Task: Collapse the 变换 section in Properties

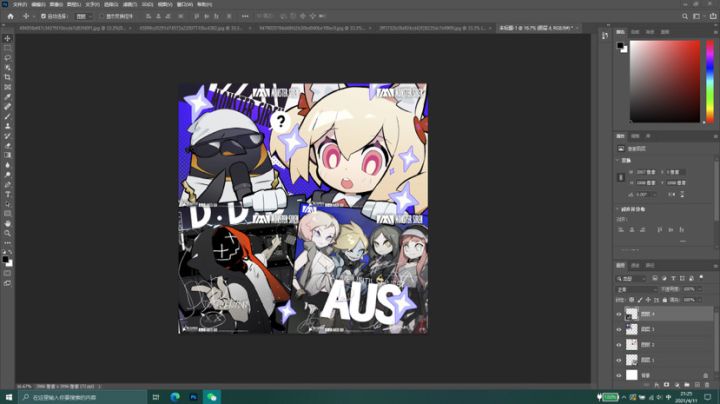Action: pyautogui.click(x=618, y=160)
